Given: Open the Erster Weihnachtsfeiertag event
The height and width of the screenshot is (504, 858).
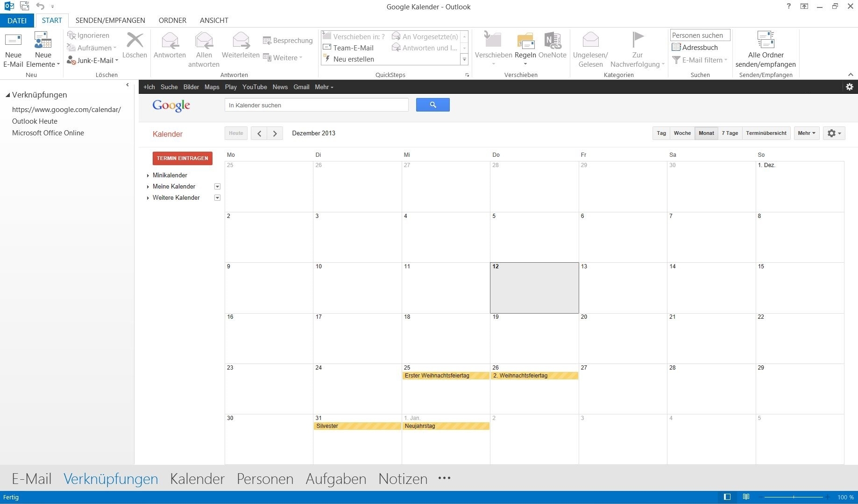Looking at the screenshot, I should click(446, 376).
